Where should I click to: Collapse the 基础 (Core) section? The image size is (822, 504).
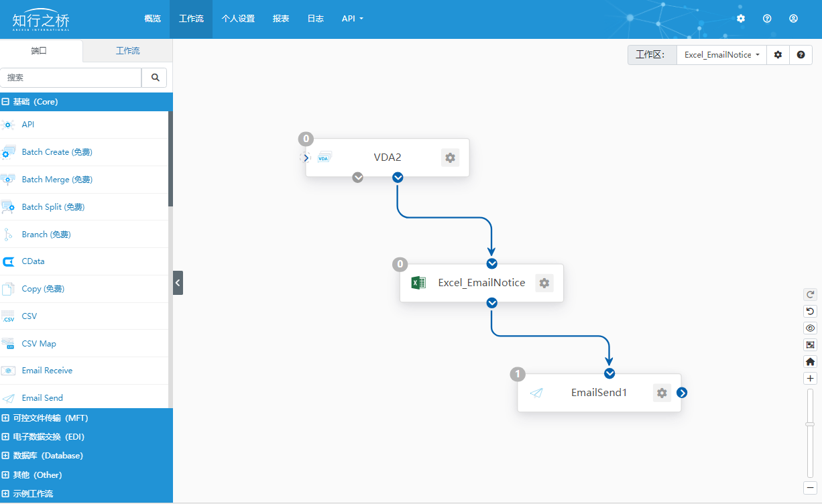pyautogui.click(x=5, y=102)
